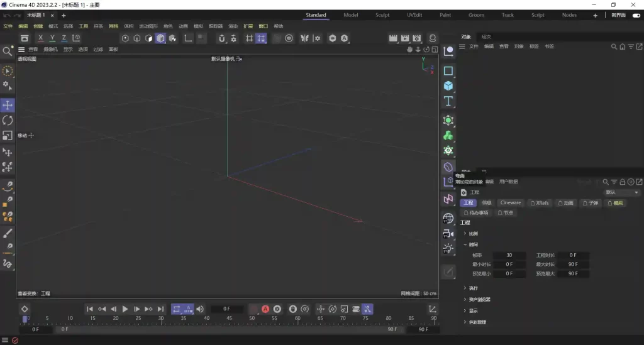Toggle sound playback speaker icon
644x345 pixels.
(x=200, y=309)
